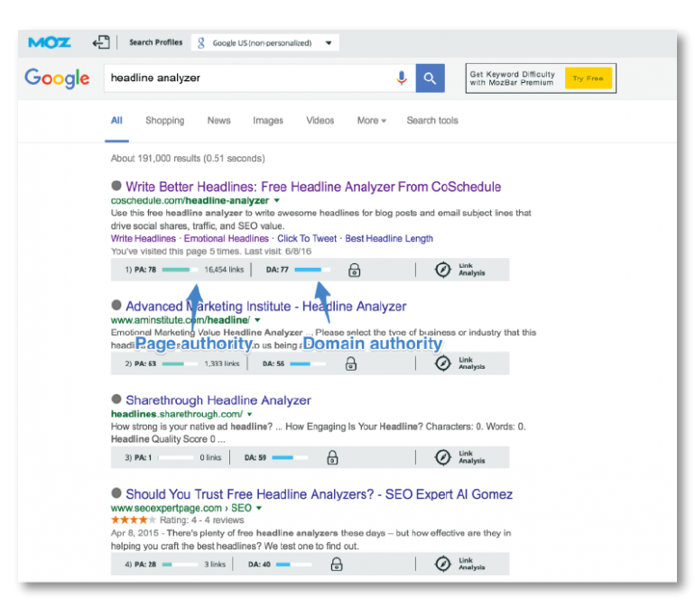Screen dimensions: 695x616
Task: Expand coschedule.com URL dropdown arrow
Action: tap(277, 200)
